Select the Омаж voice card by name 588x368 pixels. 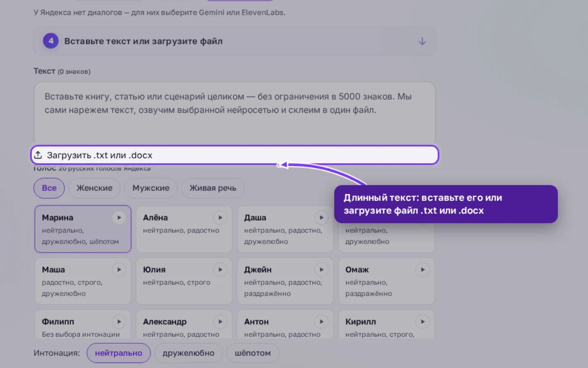click(357, 270)
